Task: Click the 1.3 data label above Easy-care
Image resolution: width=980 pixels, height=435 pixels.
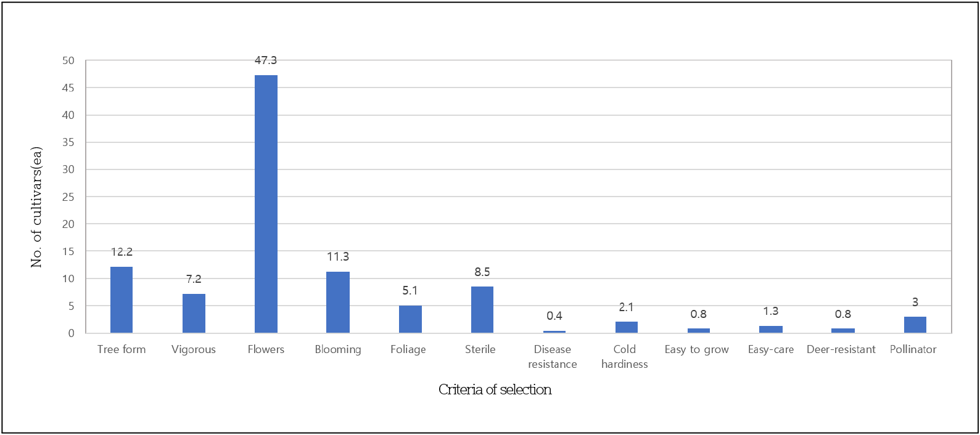Action: [x=771, y=311]
